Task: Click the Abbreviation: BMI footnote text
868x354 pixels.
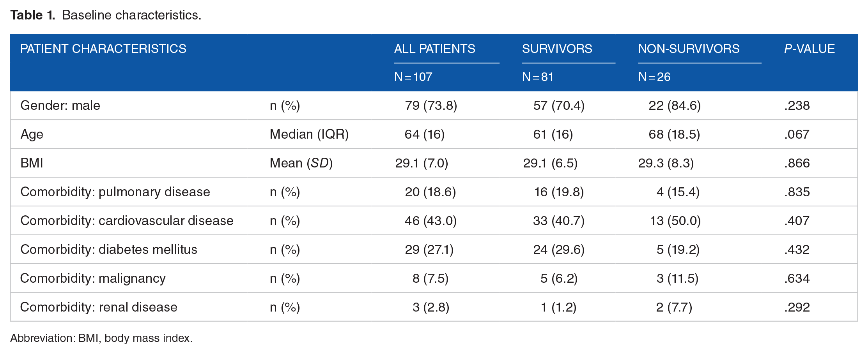Action: [x=101, y=338]
